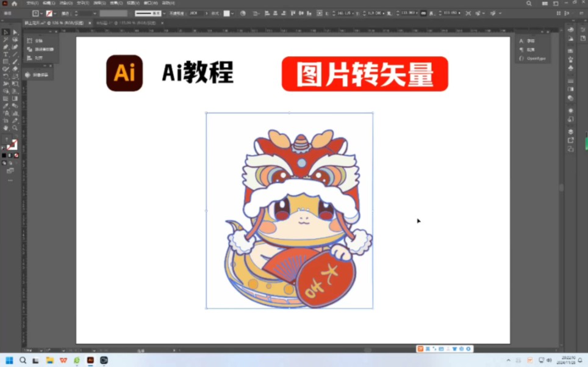The image size is (588, 367).
Task: Open the stroke color dropdown arrow
Action: [x=55, y=13]
